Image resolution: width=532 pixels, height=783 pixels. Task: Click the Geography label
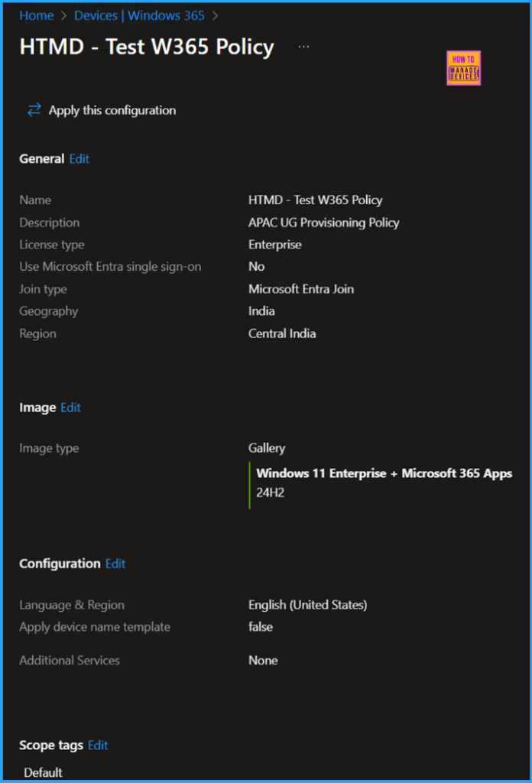[x=49, y=312]
